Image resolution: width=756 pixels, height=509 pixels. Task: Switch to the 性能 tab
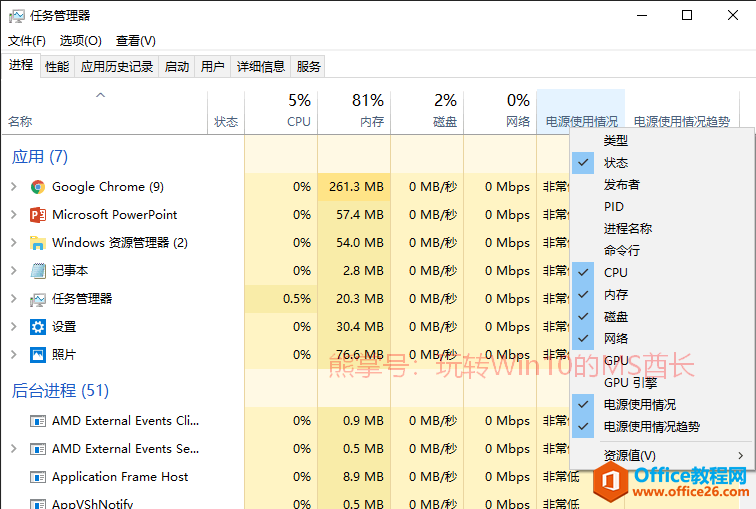[x=57, y=67]
